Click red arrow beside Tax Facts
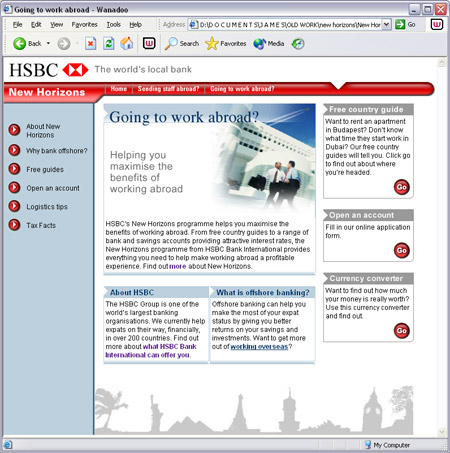The image size is (450, 453). (14, 225)
